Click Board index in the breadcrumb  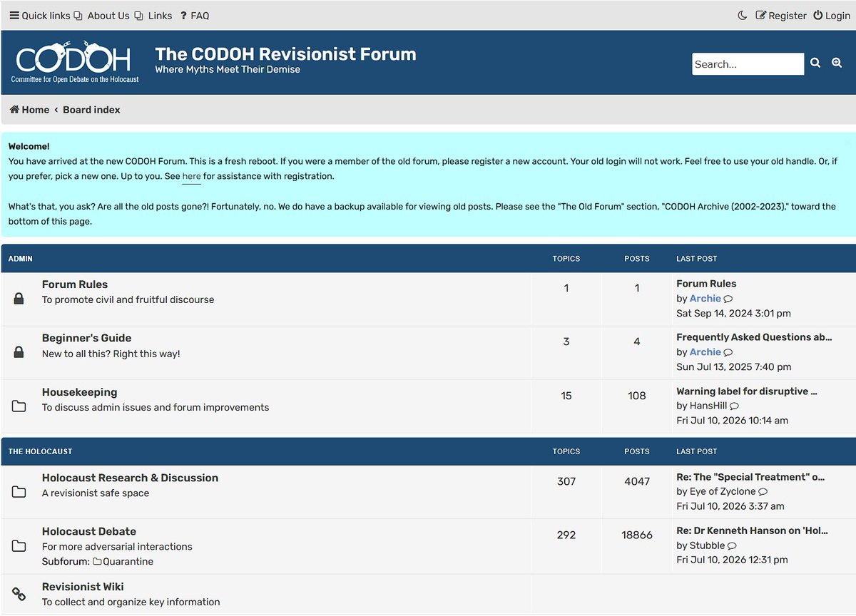coord(91,110)
